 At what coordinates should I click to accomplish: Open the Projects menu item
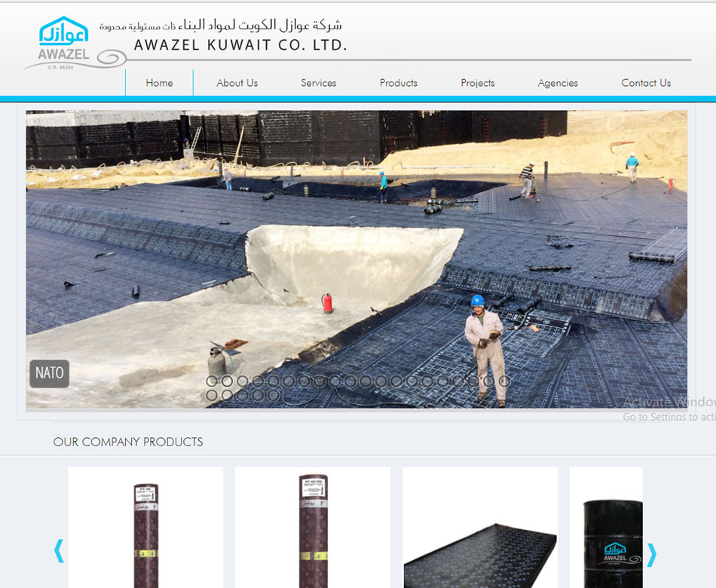[x=478, y=83]
